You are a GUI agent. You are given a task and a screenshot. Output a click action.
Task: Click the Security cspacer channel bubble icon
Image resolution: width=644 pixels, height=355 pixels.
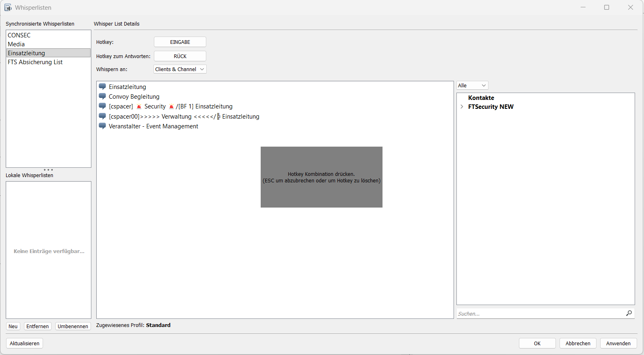coord(102,106)
